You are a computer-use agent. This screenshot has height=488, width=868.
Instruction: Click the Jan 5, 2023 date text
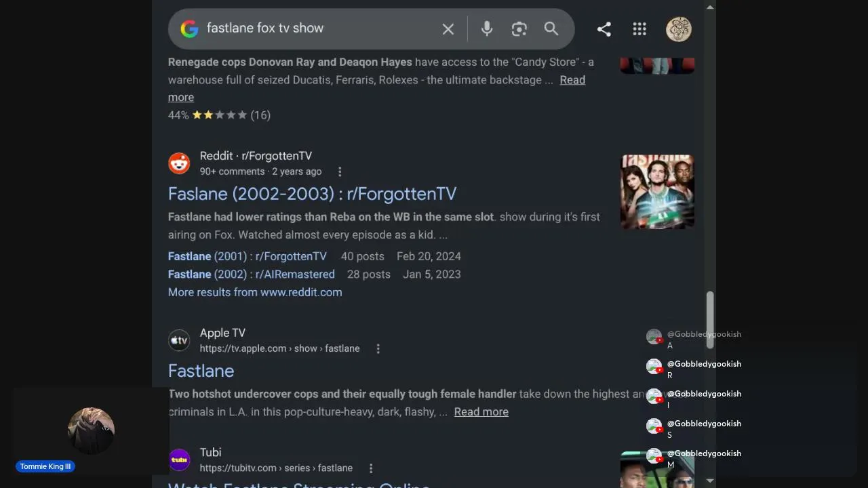431,274
